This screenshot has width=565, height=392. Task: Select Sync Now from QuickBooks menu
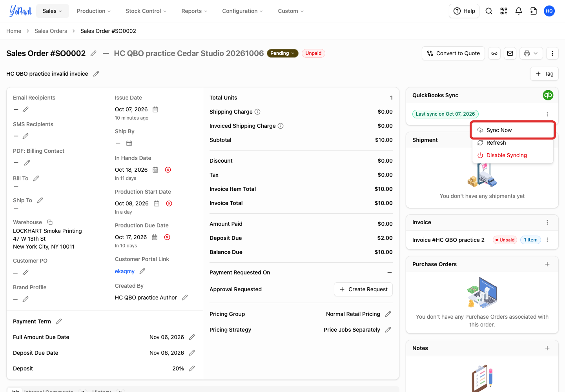(512, 130)
